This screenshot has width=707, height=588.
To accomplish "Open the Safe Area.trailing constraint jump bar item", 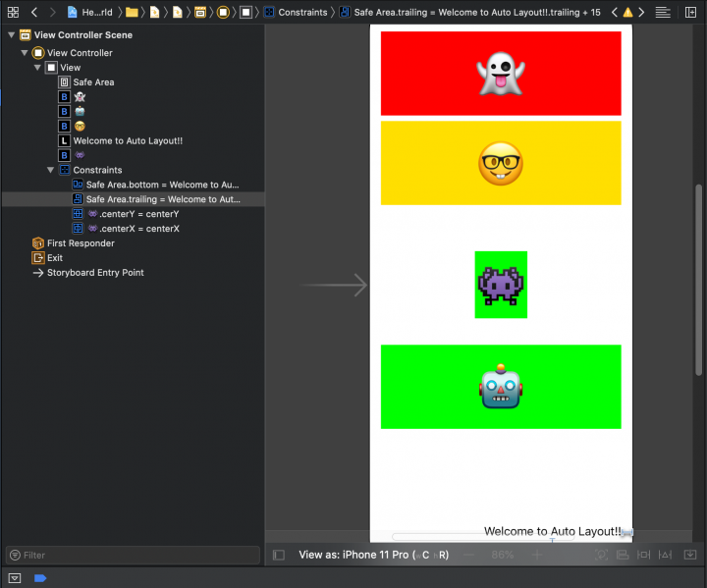I will (470, 12).
